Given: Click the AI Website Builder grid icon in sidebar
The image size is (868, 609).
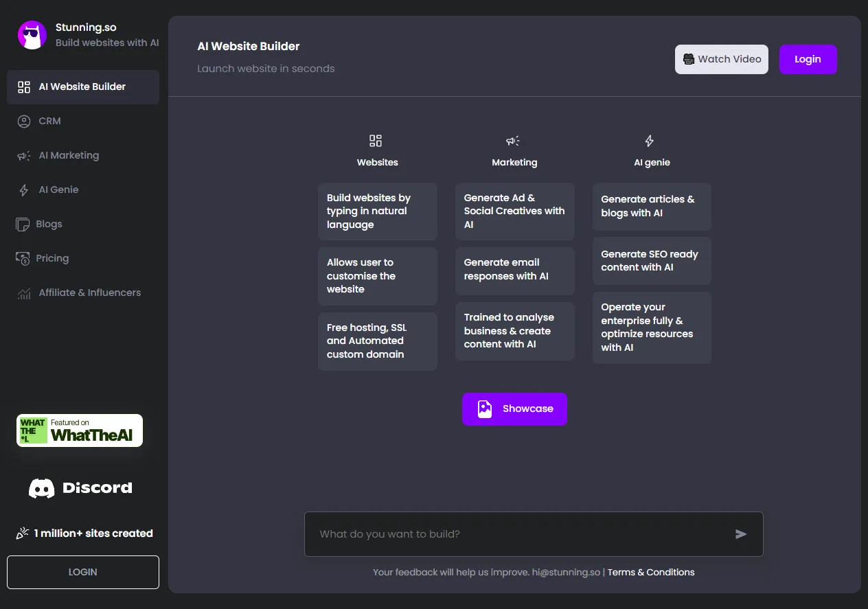Looking at the screenshot, I should (24, 87).
